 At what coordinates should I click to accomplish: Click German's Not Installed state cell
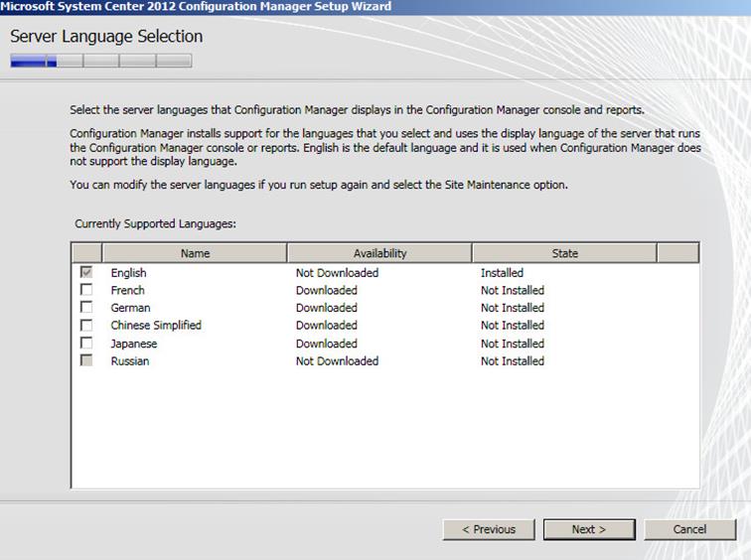pyautogui.click(x=513, y=308)
